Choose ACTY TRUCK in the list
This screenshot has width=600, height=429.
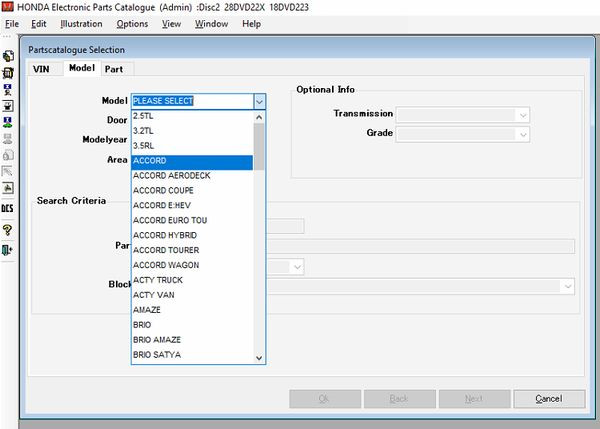(x=158, y=280)
